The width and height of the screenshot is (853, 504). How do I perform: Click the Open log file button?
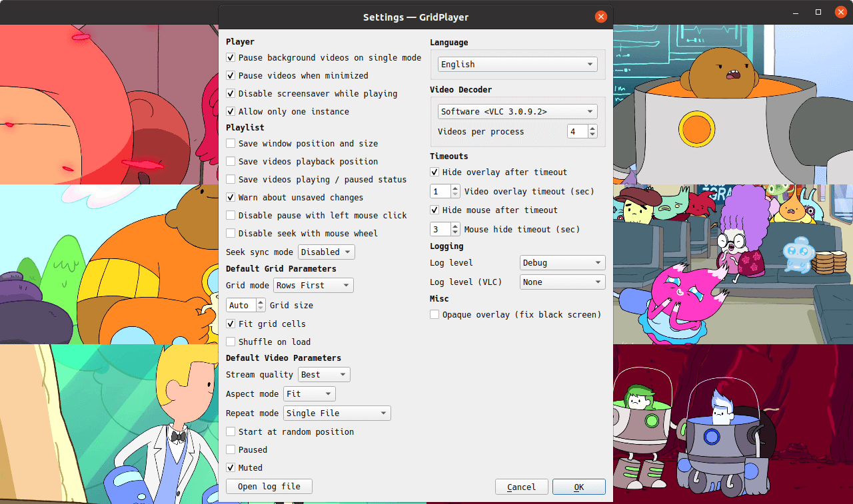point(269,487)
